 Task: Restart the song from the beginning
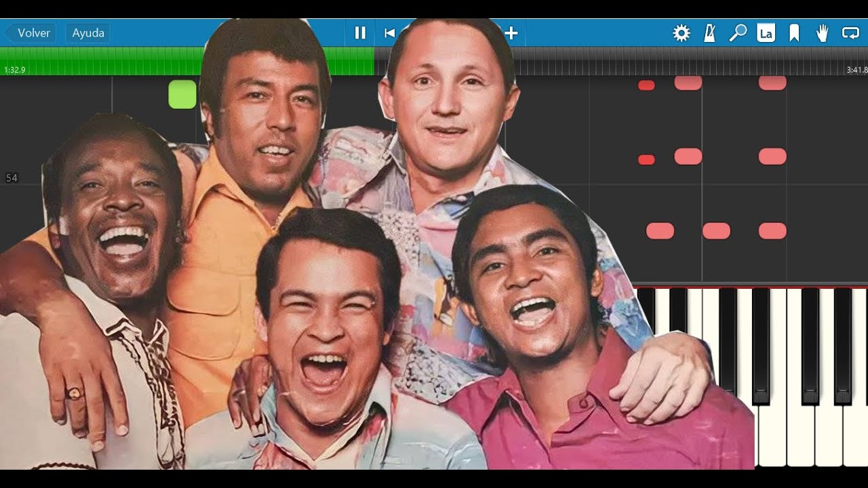pyautogui.click(x=389, y=33)
